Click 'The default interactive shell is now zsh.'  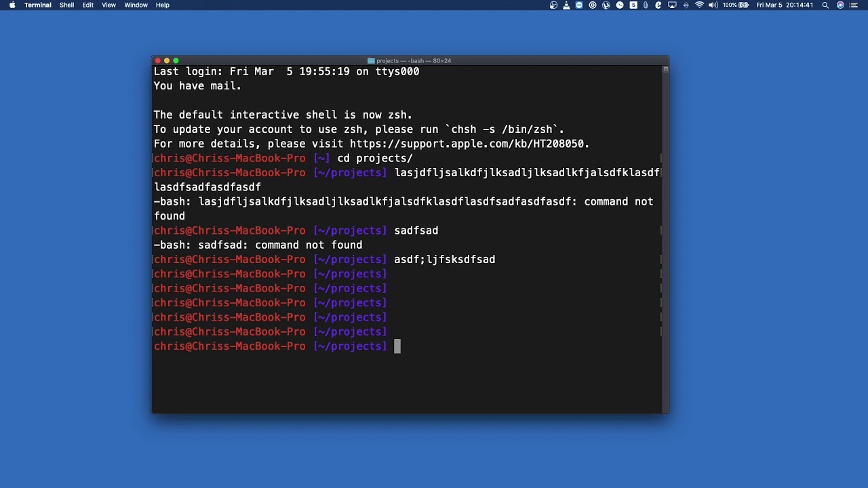tap(283, 115)
